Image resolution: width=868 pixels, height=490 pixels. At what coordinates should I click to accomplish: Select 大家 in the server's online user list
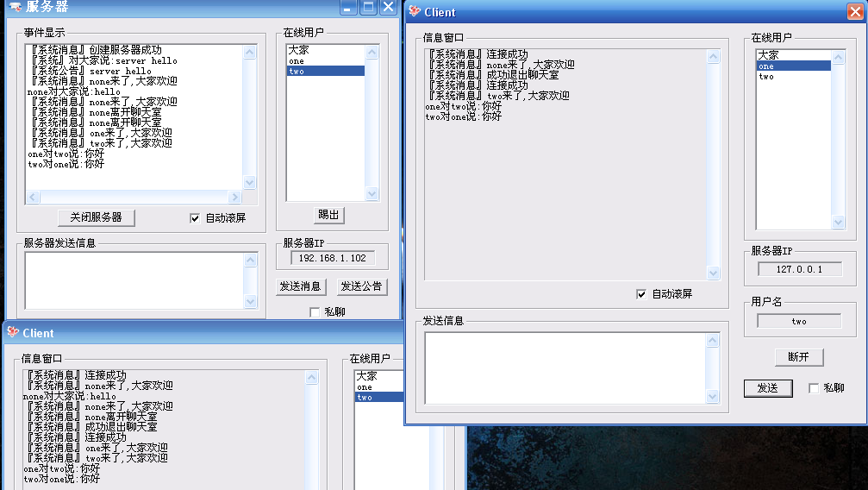click(298, 51)
